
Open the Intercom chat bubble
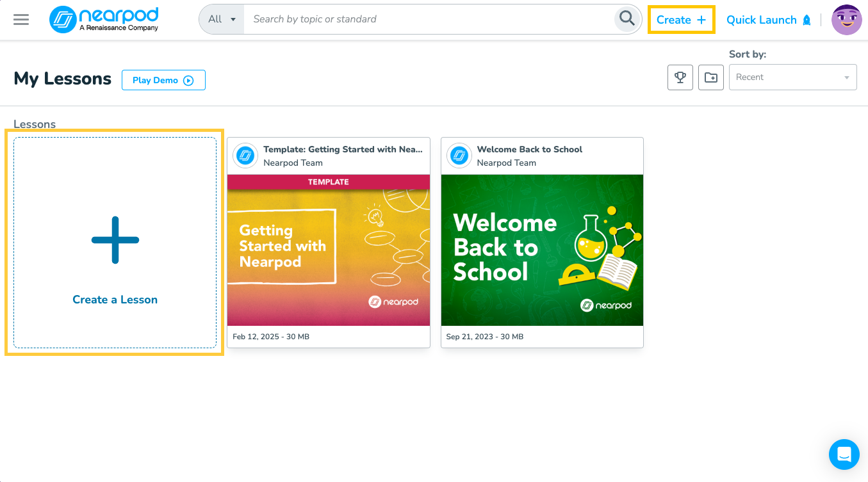click(844, 454)
